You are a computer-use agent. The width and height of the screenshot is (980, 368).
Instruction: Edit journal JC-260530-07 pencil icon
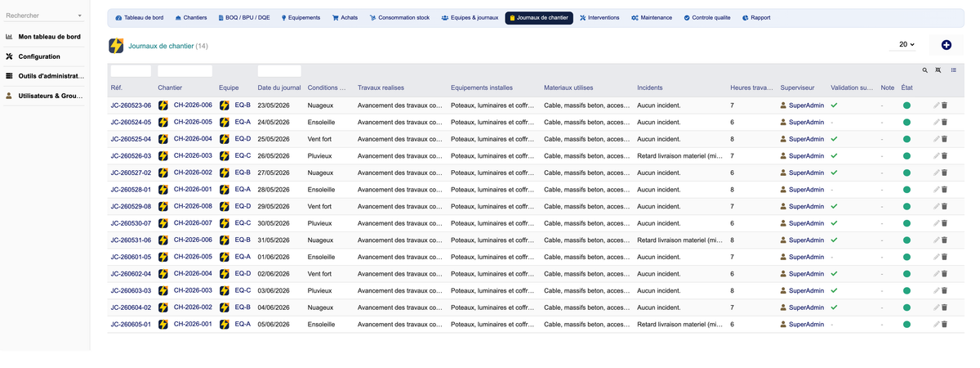click(x=937, y=223)
